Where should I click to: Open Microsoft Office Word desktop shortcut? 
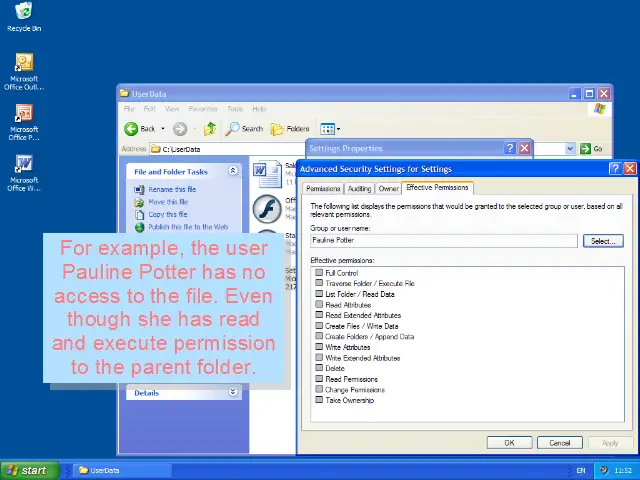tap(23, 164)
